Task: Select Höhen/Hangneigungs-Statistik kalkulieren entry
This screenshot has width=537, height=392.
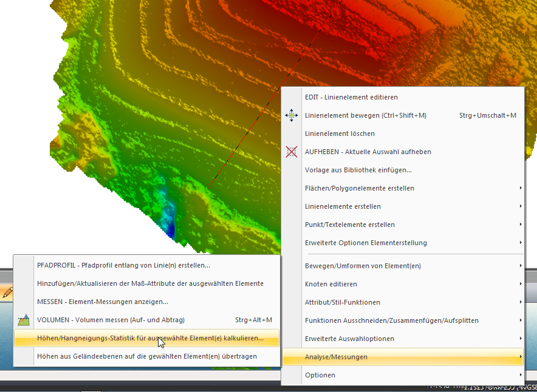Action: 146,338
